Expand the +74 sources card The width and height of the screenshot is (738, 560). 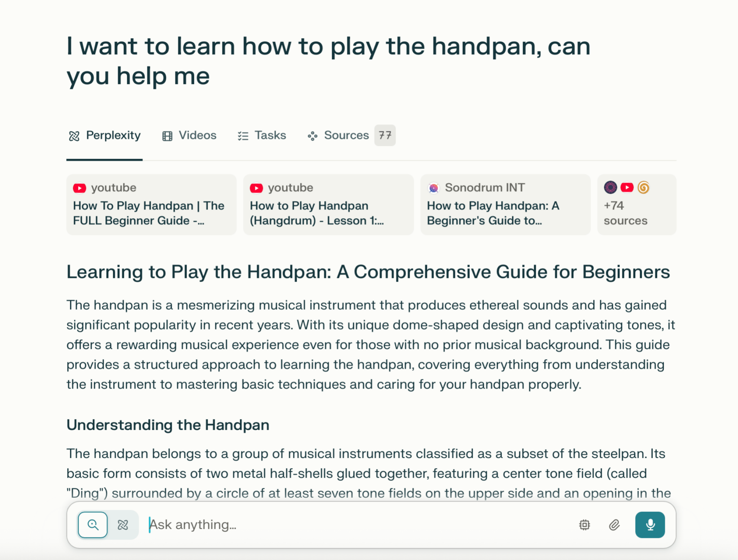(x=637, y=205)
